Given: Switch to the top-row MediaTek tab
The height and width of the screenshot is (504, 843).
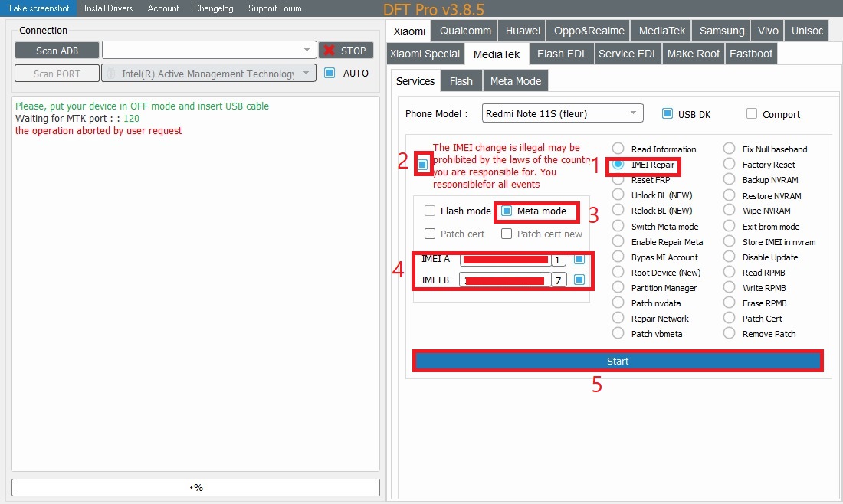Looking at the screenshot, I should tap(662, 31).
